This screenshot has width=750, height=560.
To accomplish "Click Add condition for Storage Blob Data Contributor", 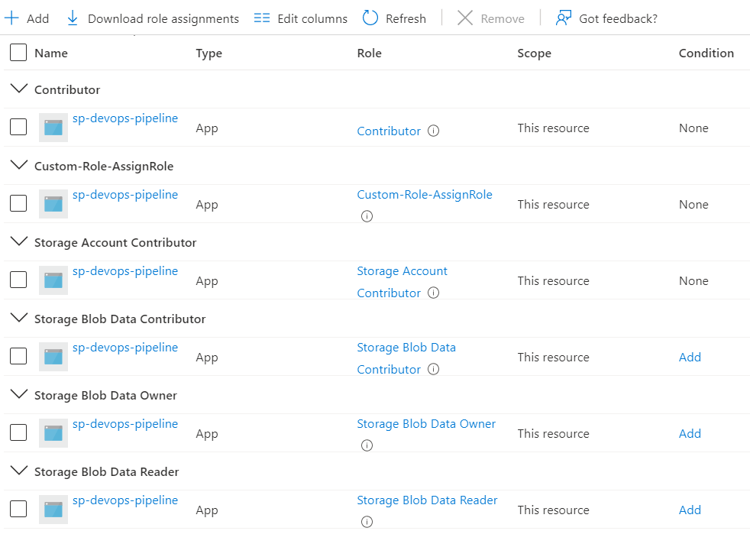I will (690, 357).
